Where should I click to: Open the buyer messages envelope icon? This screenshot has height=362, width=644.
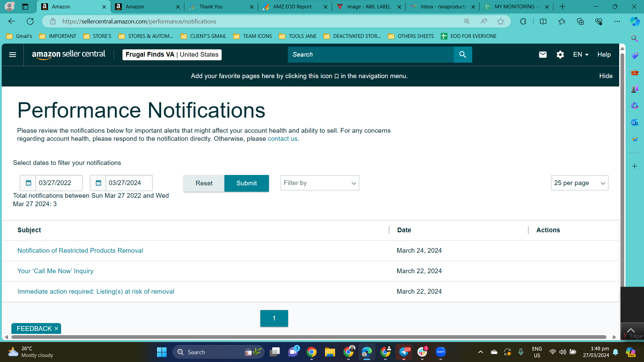(543, 55)
